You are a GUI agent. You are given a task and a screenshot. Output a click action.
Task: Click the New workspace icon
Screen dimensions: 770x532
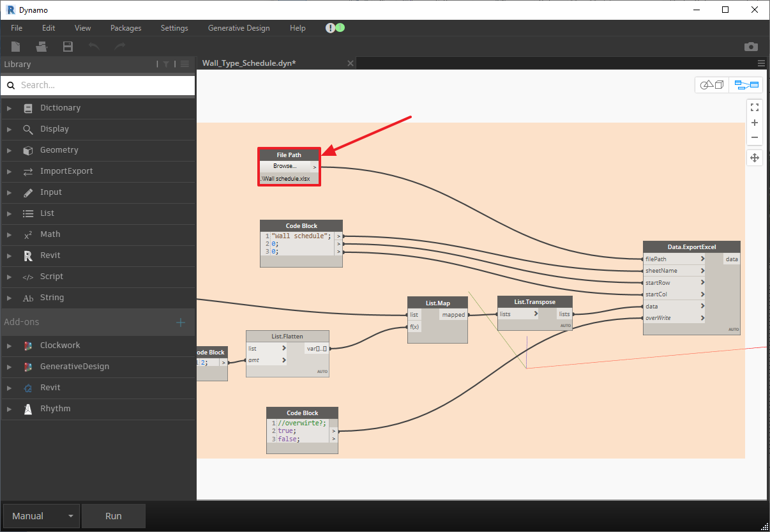15,47
